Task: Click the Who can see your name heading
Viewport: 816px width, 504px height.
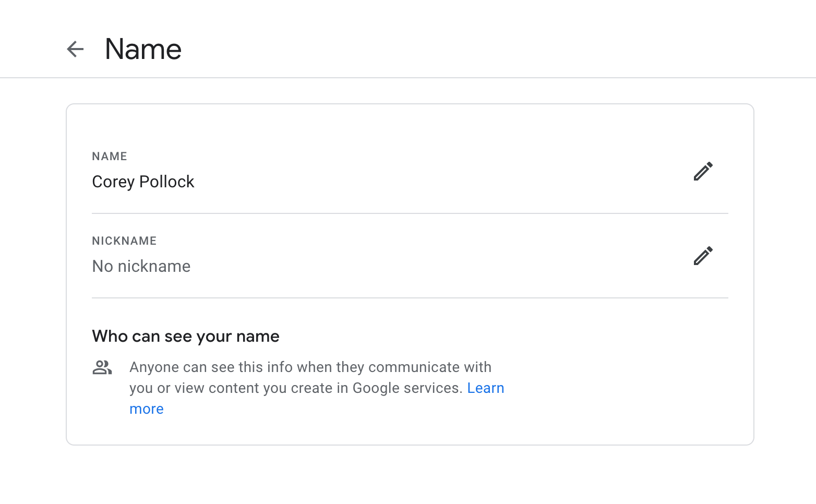Action: pos(186,336)
